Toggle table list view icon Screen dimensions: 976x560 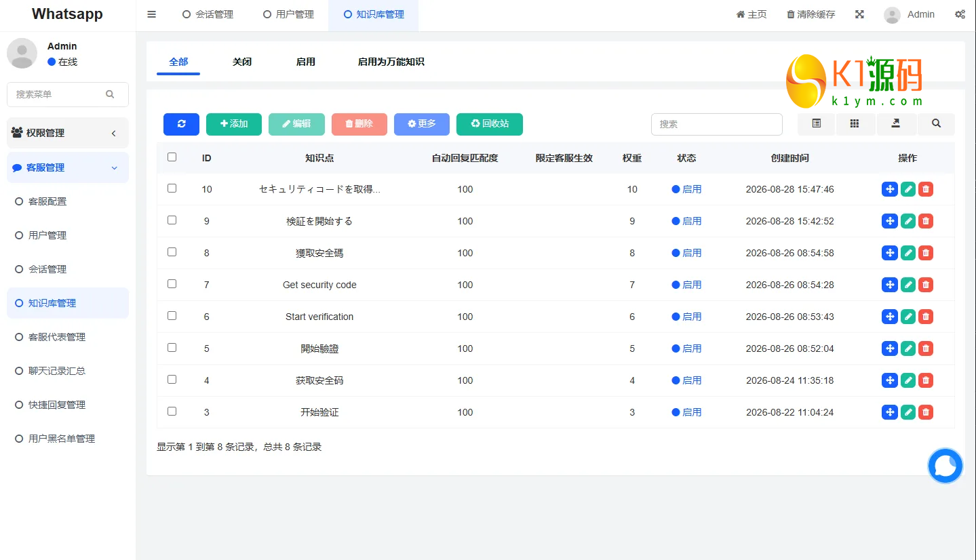pos(817,124)
